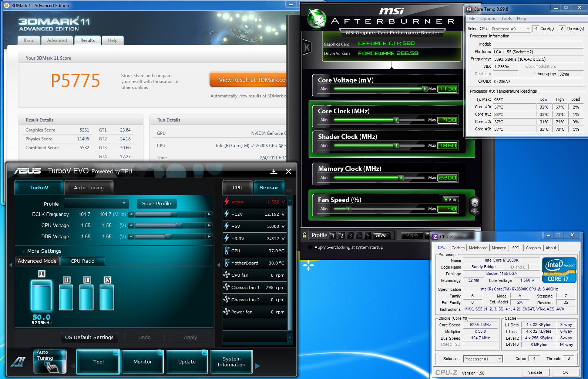Open CPU-Z processor Selection dropdown
This screenshot has width=588, height=379.
point(483,359)
